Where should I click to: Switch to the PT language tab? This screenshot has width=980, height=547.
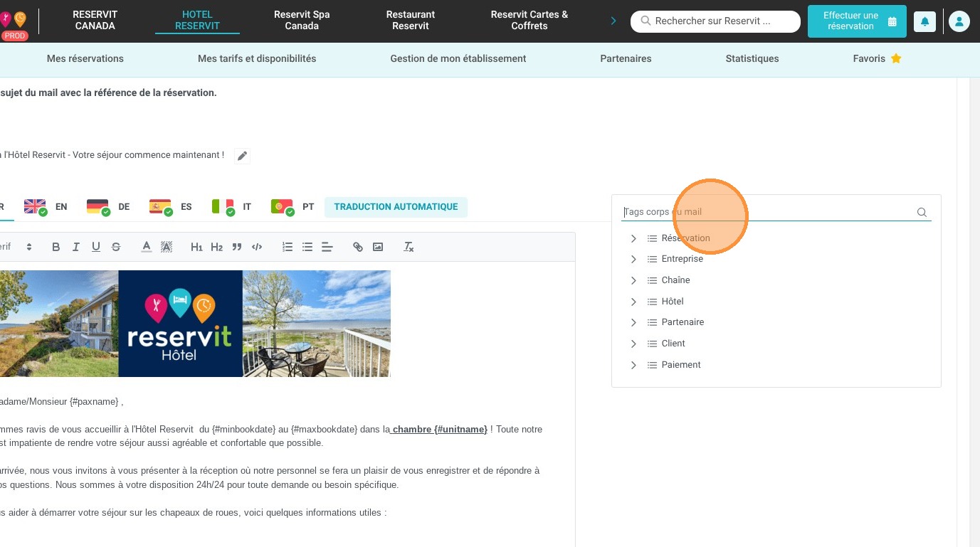coord(293,206)
